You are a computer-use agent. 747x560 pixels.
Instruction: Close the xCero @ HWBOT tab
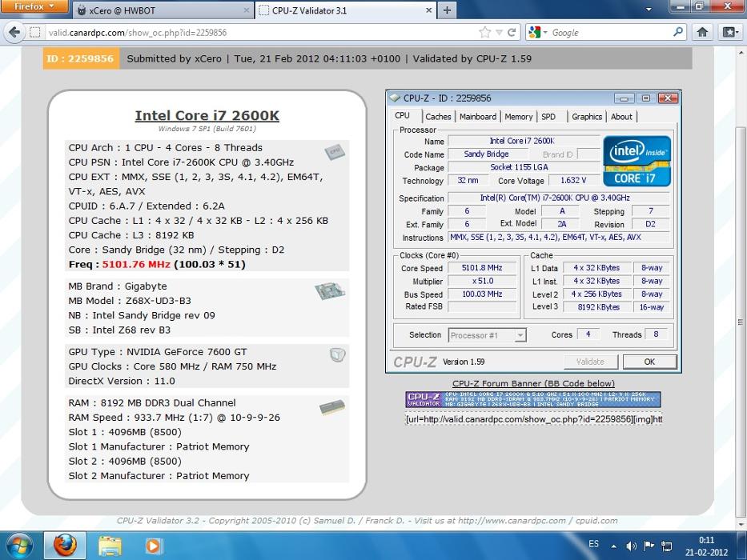pos(247,10)
